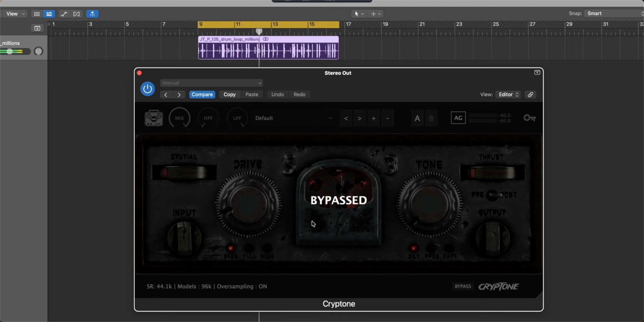Screen dimensions: 644x322
Task: Click the plugin power bypass button
Action: coord(147,89)
